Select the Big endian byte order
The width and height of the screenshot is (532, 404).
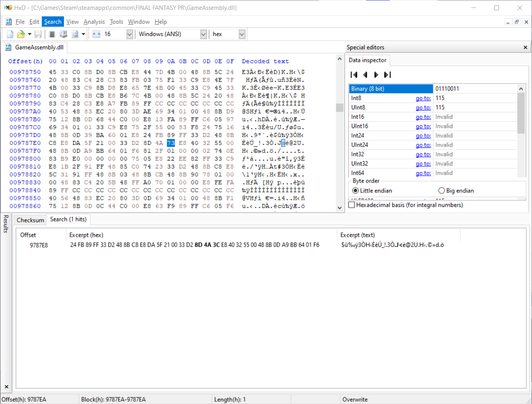click(x=456, y=191)
